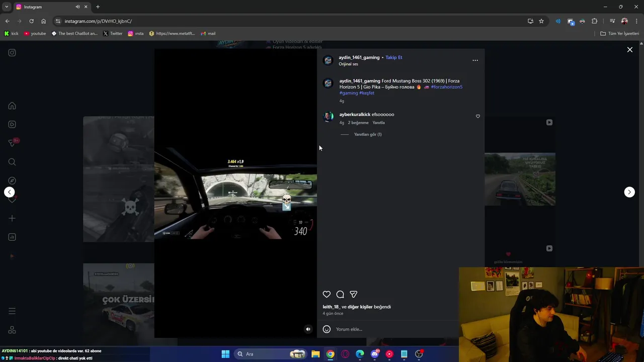Open the skull reel thumbnail behind overlay
The width and height of the screenshot is (644, 362).
[x=119, y=179]
